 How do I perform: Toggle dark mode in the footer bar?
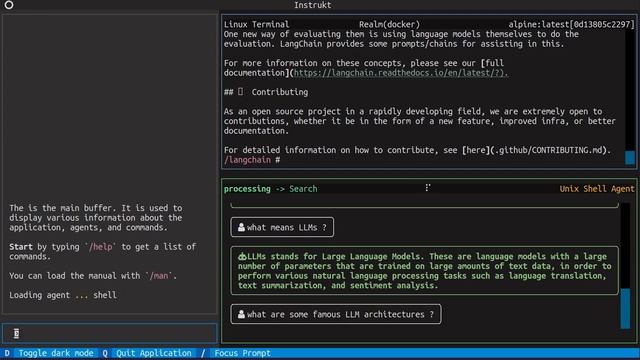tap(56, 353)
